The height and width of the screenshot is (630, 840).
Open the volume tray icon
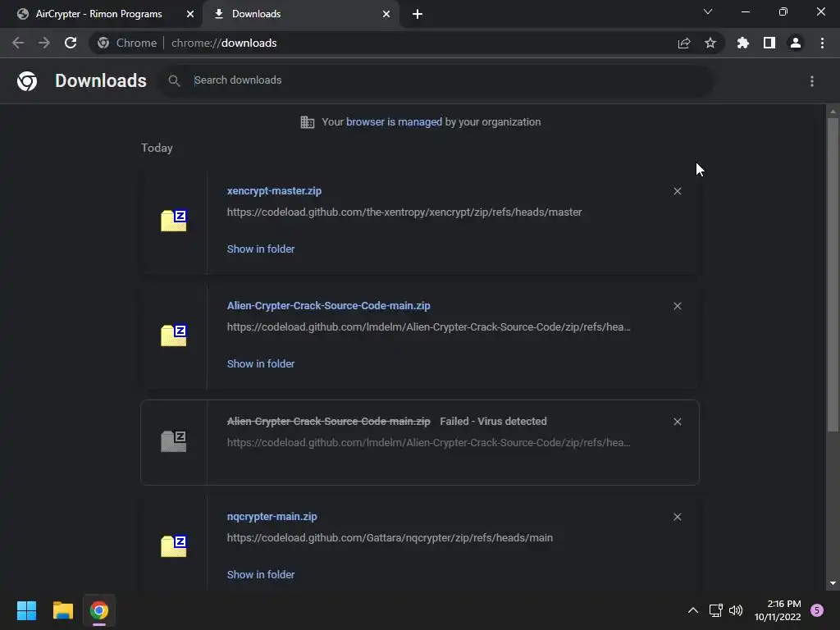(x=736, y=610)
